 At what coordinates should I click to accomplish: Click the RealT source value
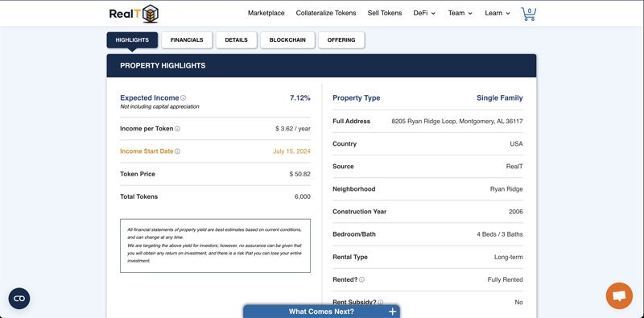coord(514,167)
